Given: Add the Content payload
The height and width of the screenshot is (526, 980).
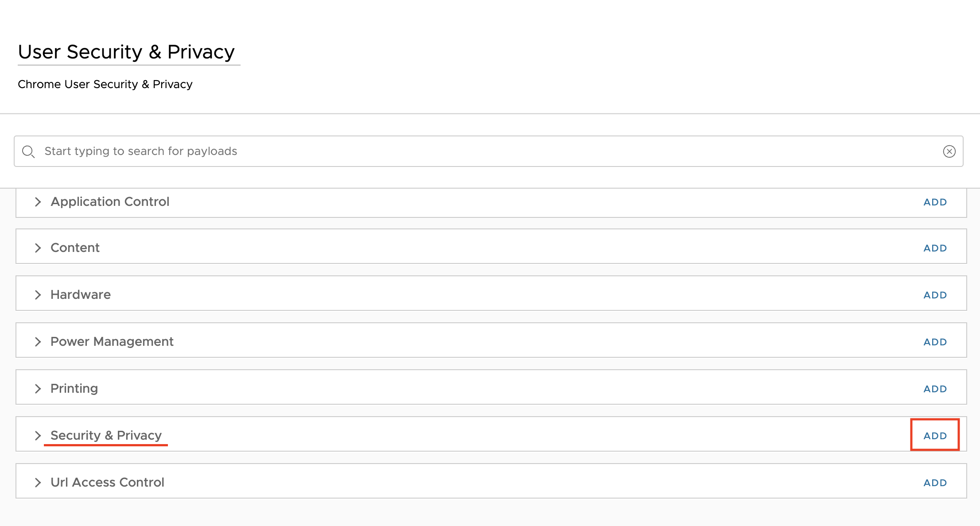Looking at the screenshot, I should [x=935, y=248].
